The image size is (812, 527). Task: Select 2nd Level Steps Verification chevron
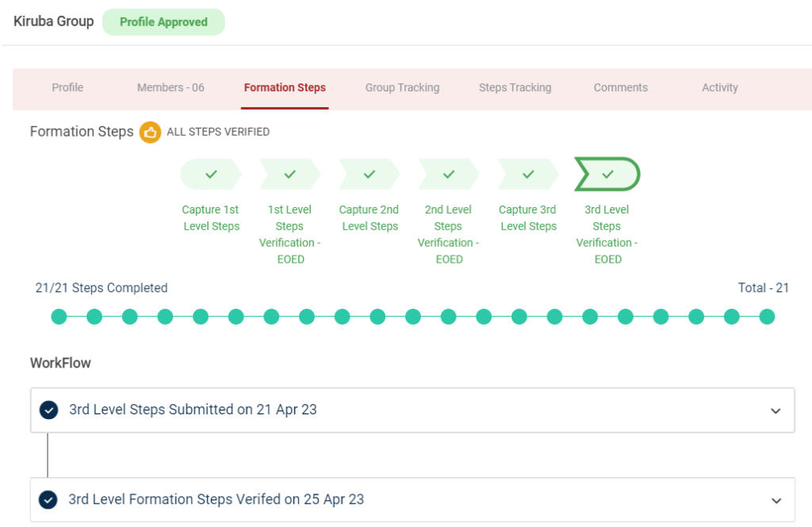(448, 174)
